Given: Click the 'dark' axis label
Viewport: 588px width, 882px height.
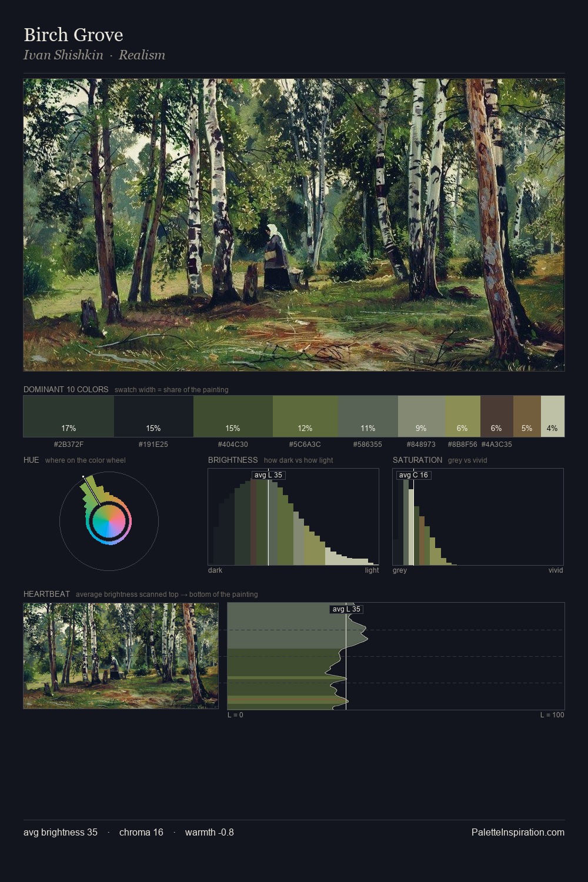Looking at the screenshot, I should click(215, 570).
